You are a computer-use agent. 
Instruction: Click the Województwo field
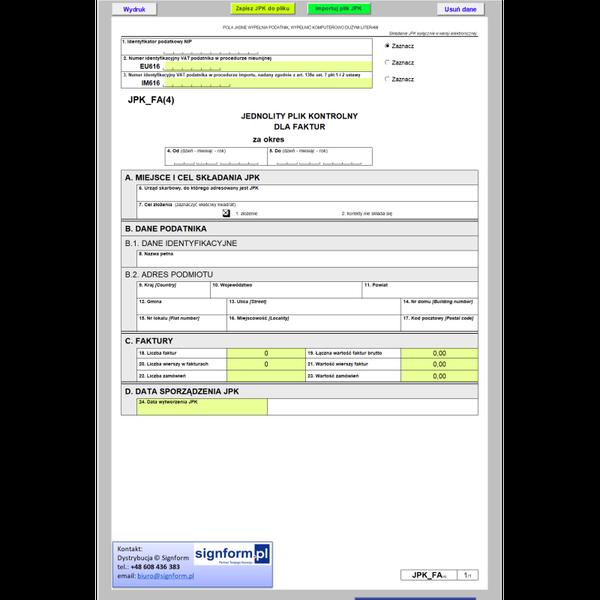point(286,290)
